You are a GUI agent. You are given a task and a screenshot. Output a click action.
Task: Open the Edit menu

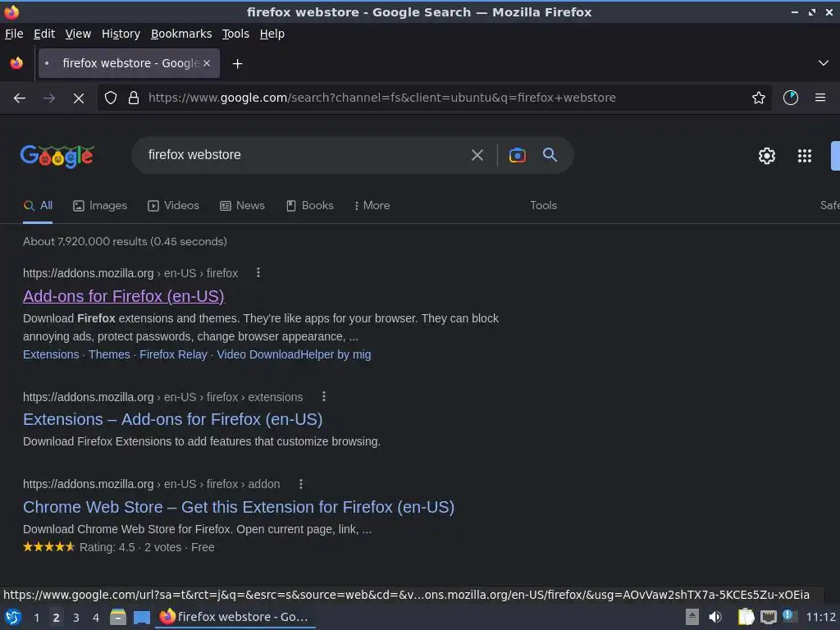tap(44, 34)
